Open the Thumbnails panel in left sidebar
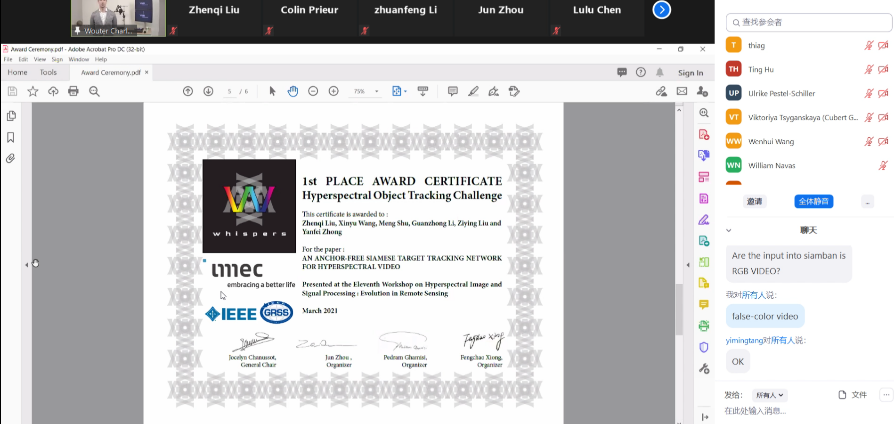894x424 pixels. pos(11,116)
